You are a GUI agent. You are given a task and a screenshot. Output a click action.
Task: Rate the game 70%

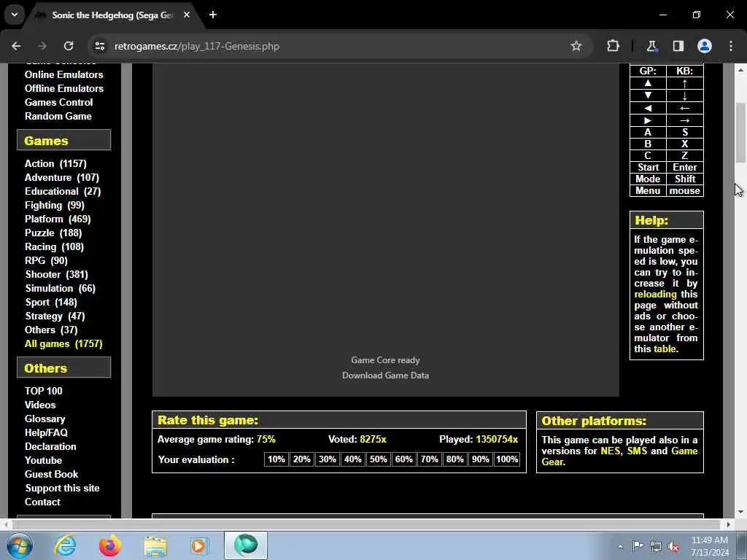[x=429, y=459]
